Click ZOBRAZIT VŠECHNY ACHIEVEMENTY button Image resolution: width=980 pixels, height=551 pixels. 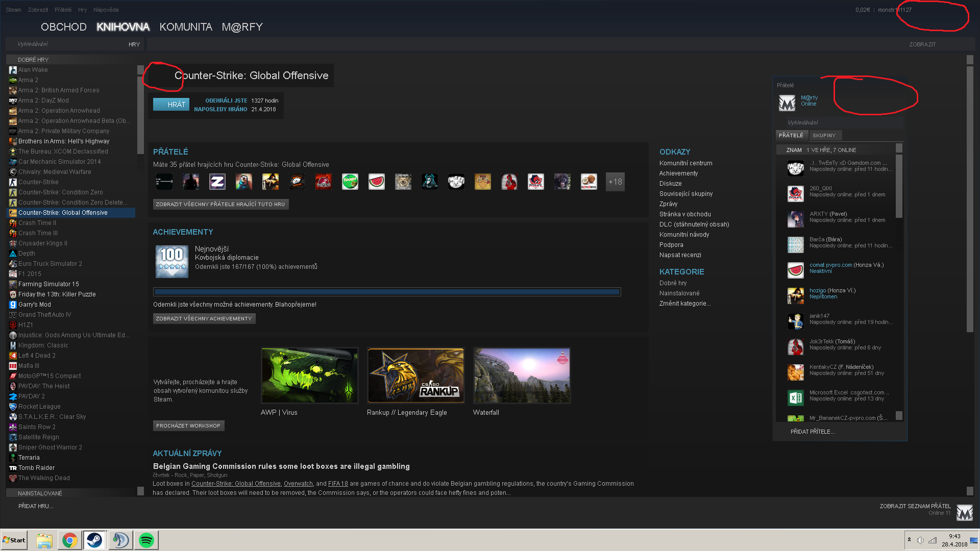coord(204,318)
